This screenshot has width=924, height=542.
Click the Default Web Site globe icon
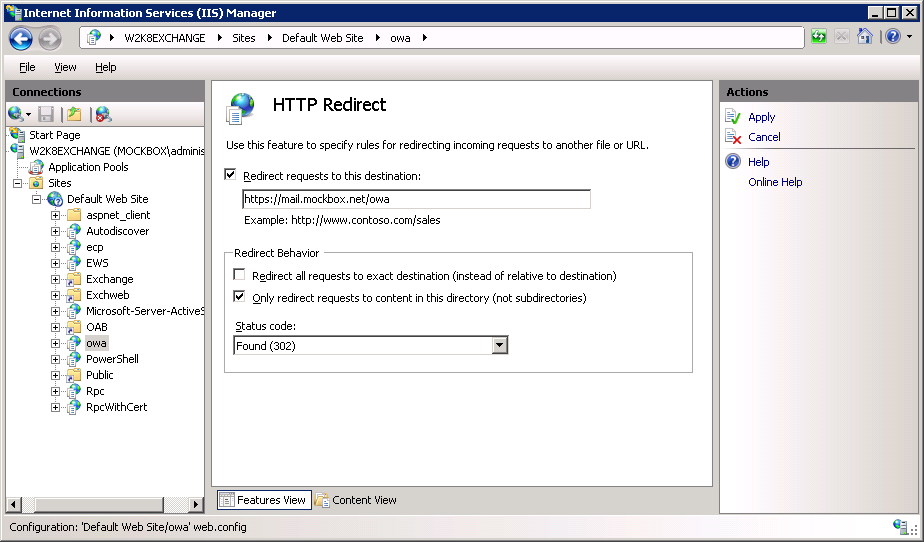tap(55, 199)
